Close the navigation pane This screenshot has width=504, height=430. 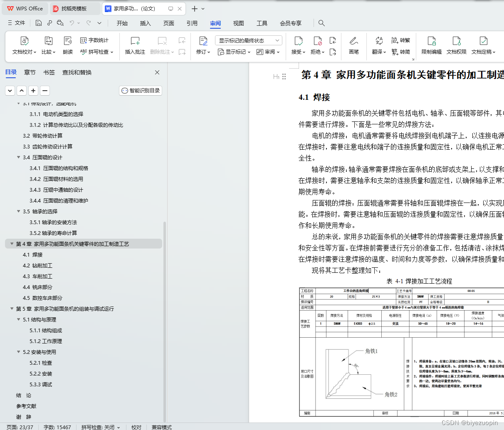(x=157, y=72)
